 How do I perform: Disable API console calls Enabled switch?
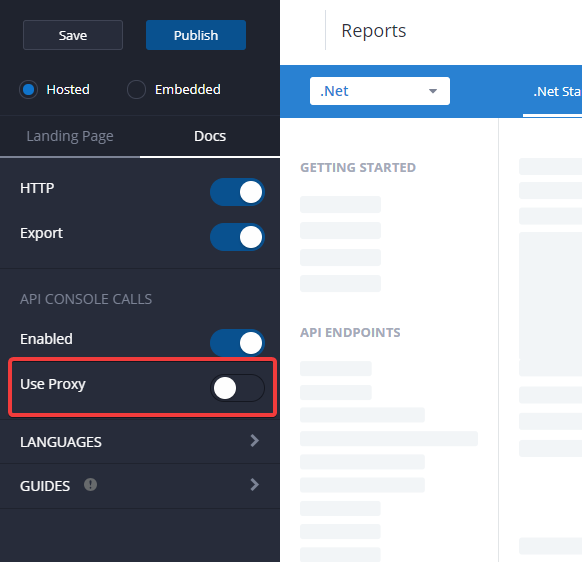(237, 343)
